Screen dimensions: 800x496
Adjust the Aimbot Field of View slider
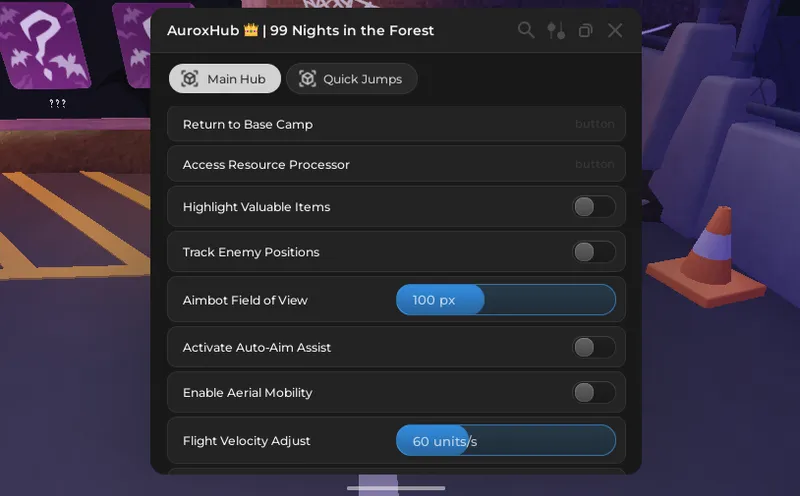point(505,300)
